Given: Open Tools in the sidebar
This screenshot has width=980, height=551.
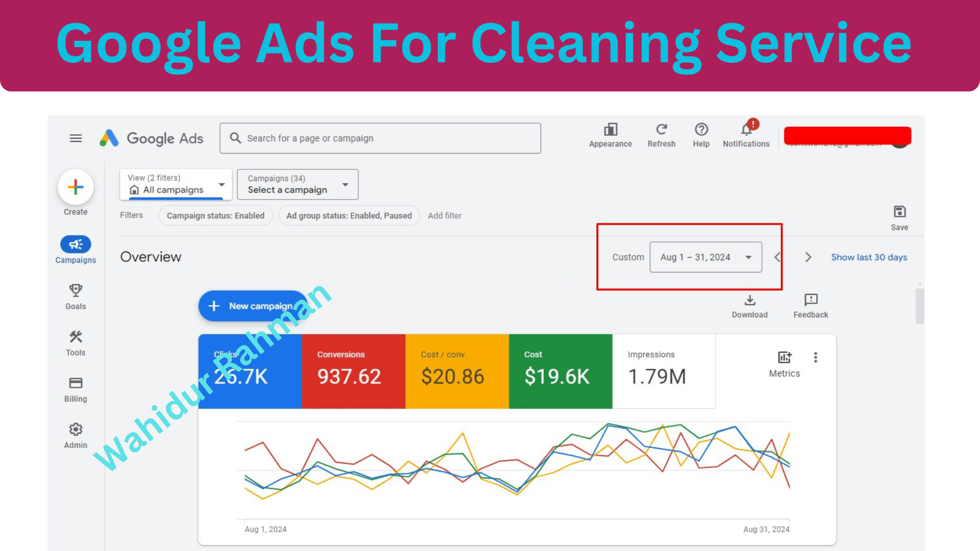Looking at the screenshot, I should 76,343.
